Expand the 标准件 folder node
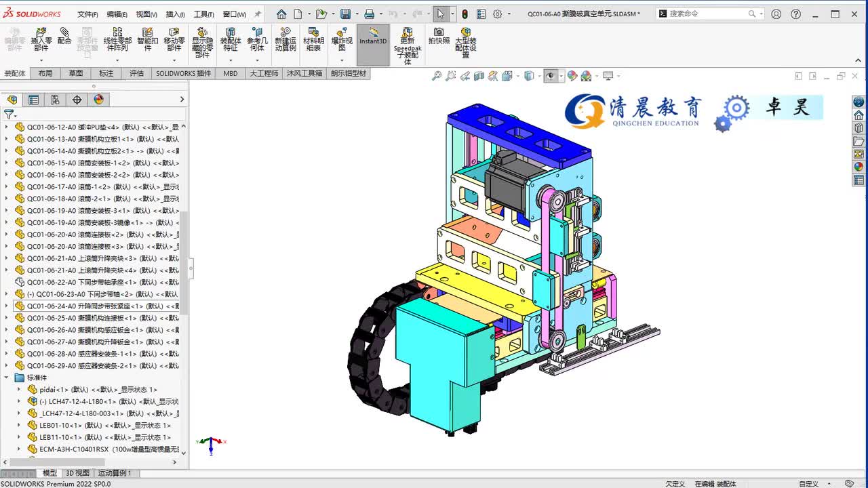Image resolution: width=868 pixels, height=488 pixels. (x=7, y=378)
